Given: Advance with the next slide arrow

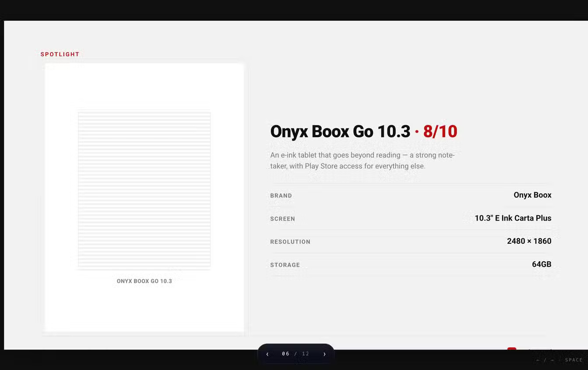Looking at the screenshot, I should [324, 354].
